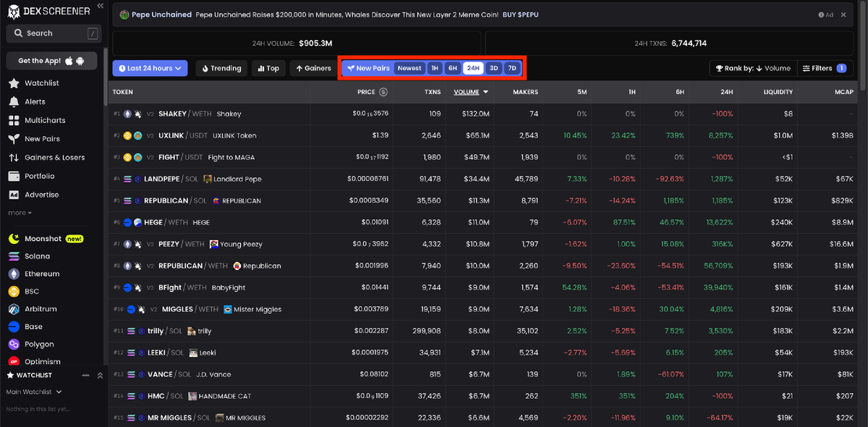Click the 24H TXNS value 6,744,714
The height and width of the screenshot is (427, 868).
click(689, 43)
